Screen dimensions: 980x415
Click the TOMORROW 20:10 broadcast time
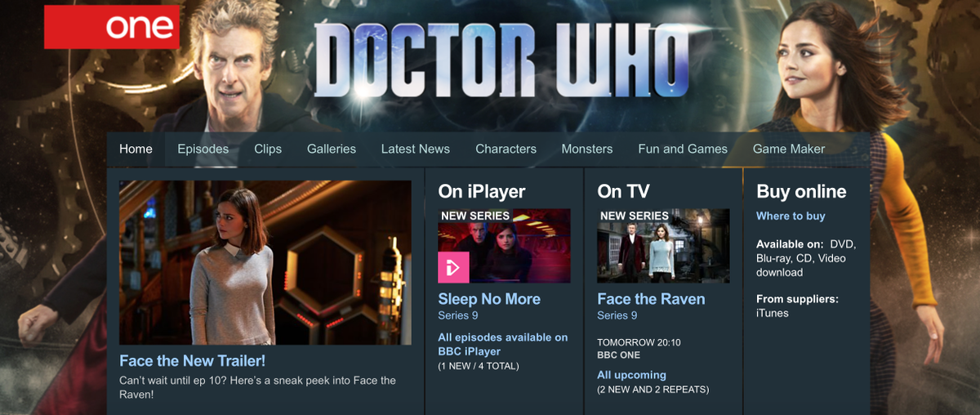pos(639,342)
